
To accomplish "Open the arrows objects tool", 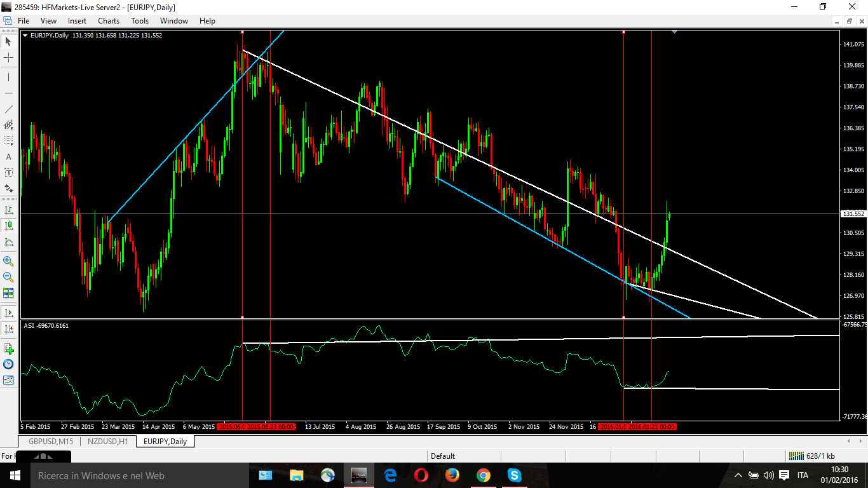I will coord(8,188).
